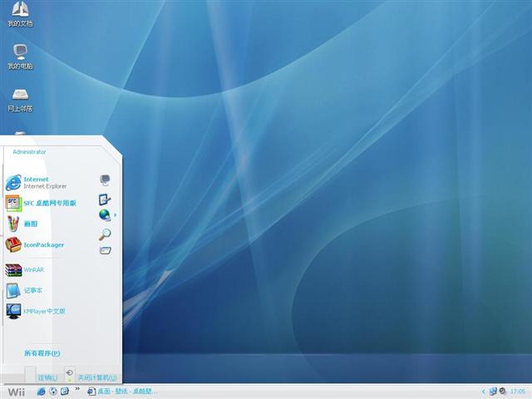This screenshot has width=532, height=399.
Task: Click the 关闭计算机(U) shut down button
Action: (x=98, y=377)
